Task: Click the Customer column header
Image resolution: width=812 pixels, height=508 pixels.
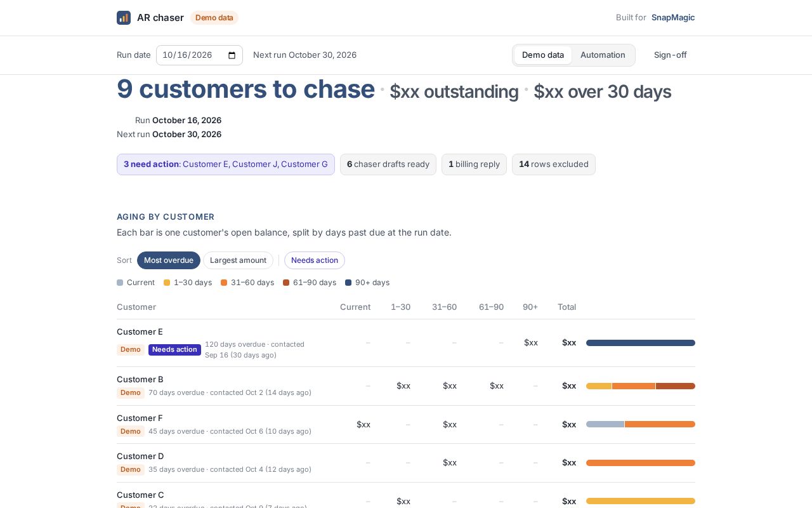Action: pos(136,307)
